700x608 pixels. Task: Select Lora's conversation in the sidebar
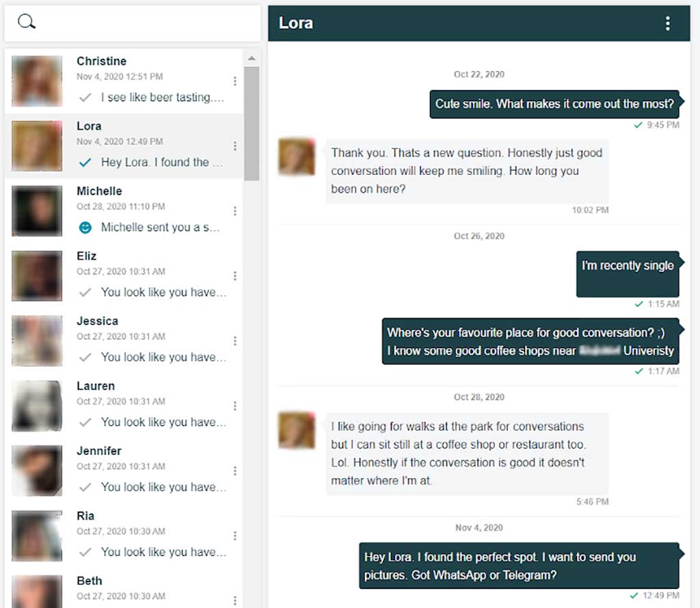[137, 146]
